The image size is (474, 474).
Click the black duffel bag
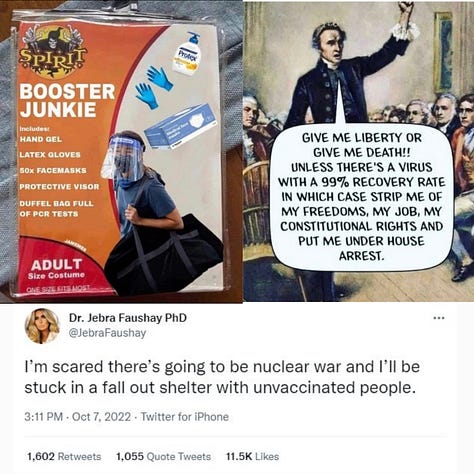pyautogui.click(x=164, y=254)
